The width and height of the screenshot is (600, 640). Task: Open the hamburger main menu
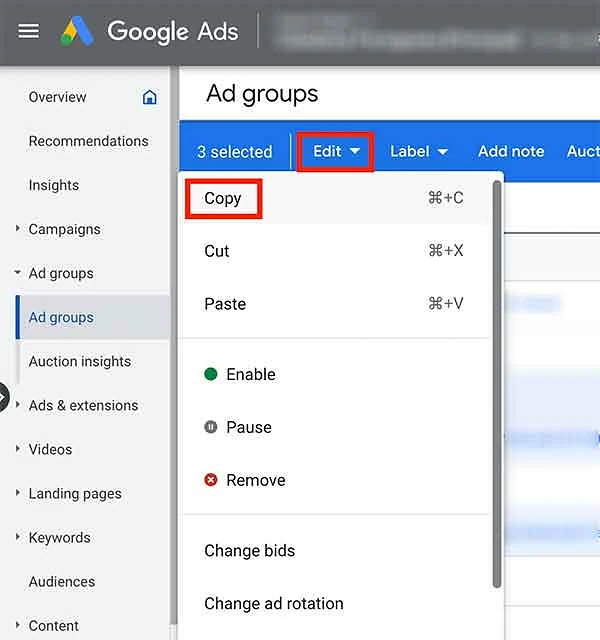tap(29, 31)
